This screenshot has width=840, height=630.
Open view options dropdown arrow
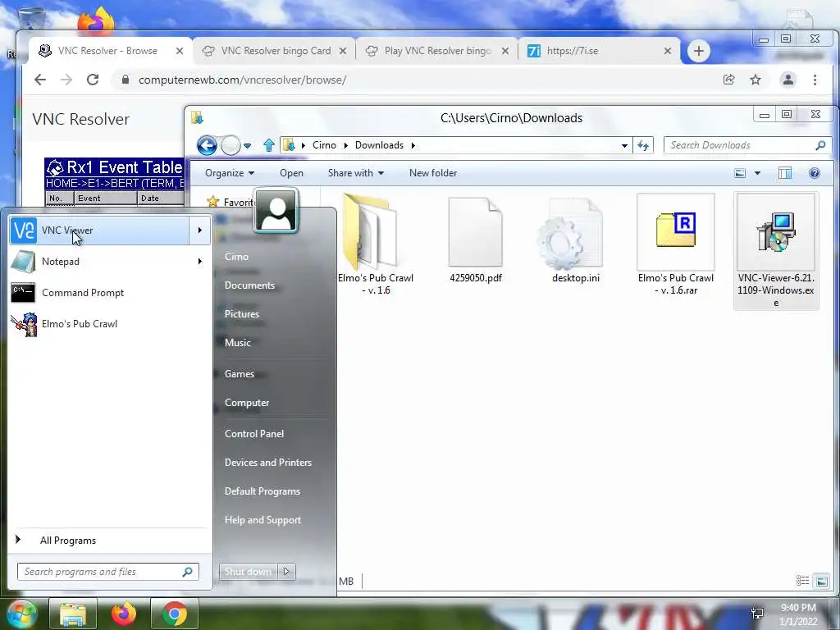click(757, 173)
